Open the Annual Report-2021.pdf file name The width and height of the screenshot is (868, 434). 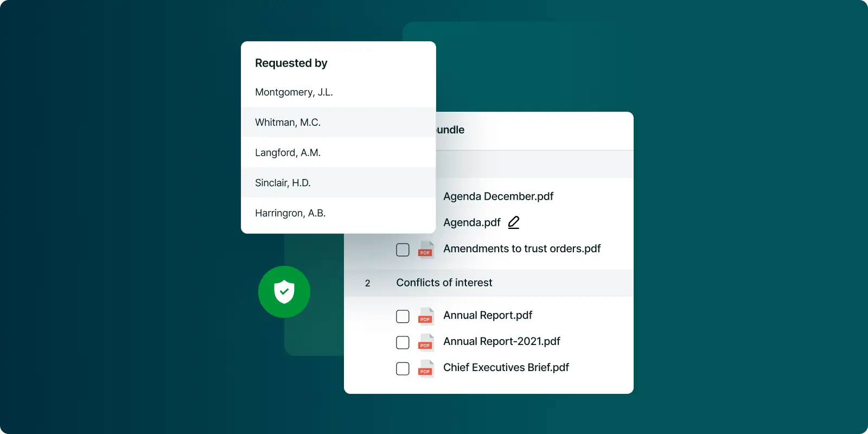(x=502, y=341)
